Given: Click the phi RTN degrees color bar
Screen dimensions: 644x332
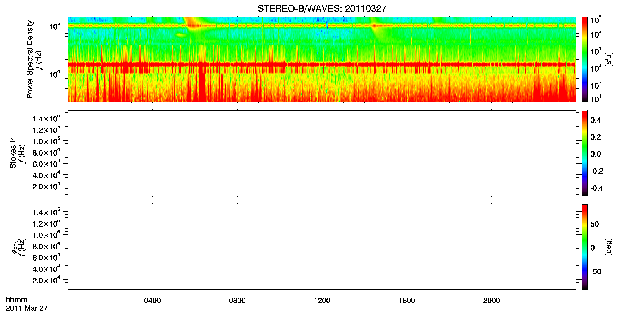Looking at the screenshot, I should (584, 247).
